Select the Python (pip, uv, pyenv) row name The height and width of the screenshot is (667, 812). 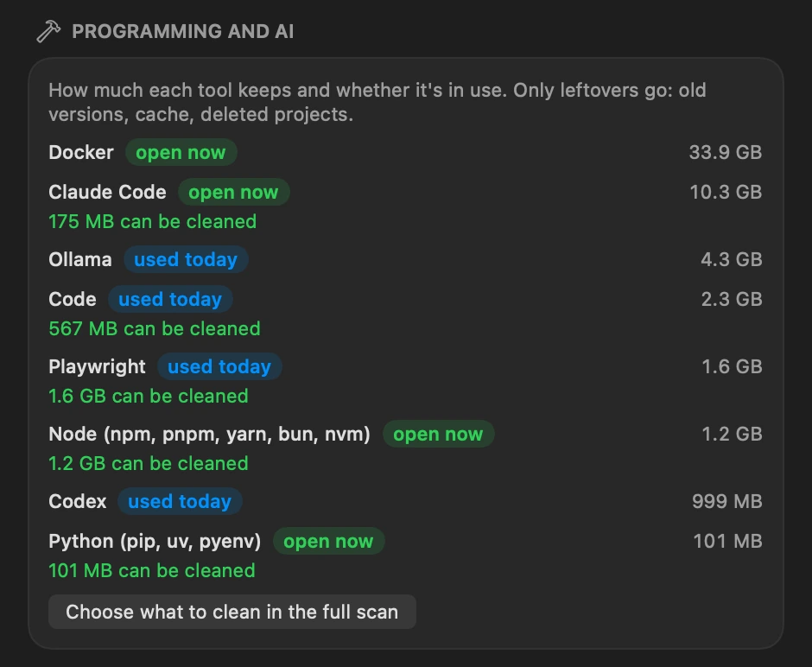coord(155,541)
